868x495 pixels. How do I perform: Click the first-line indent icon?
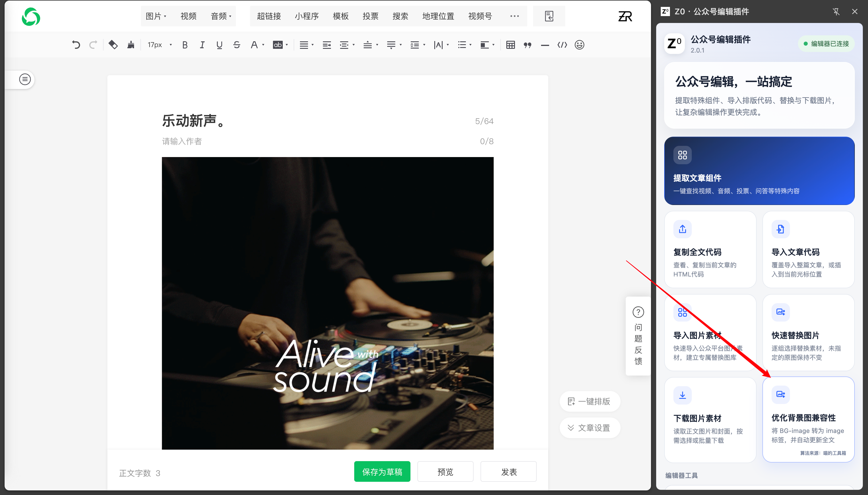(x=327, y=45)
